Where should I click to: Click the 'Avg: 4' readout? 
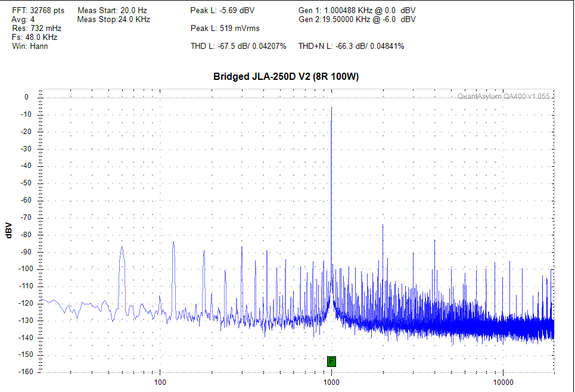tap(23, 19)
